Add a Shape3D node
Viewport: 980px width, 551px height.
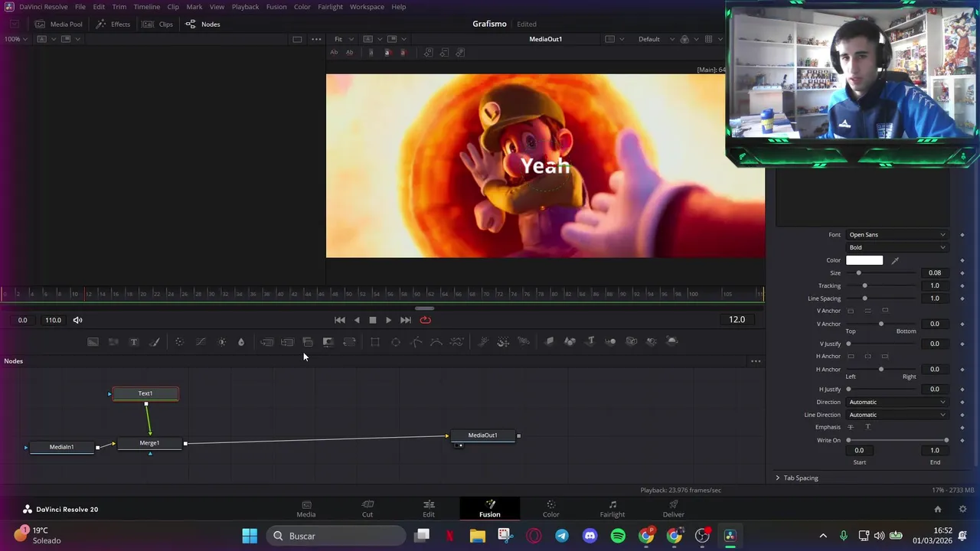click(x=570, y=341)
